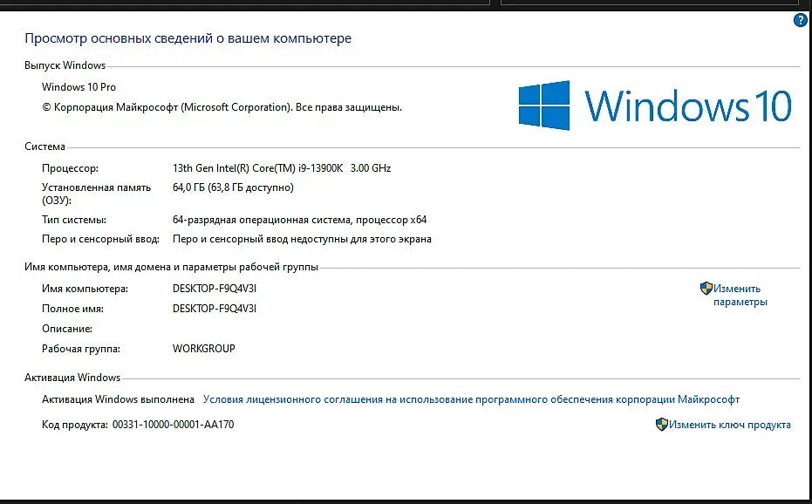Select the Активация Windows выполнена status text
The image size is (812, 504).
118,399
